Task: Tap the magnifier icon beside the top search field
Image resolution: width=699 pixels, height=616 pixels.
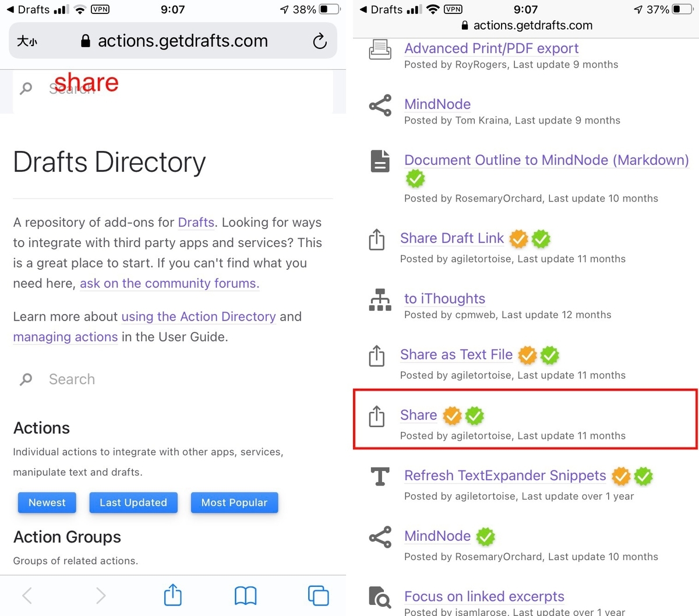Action: click(26, 89)
